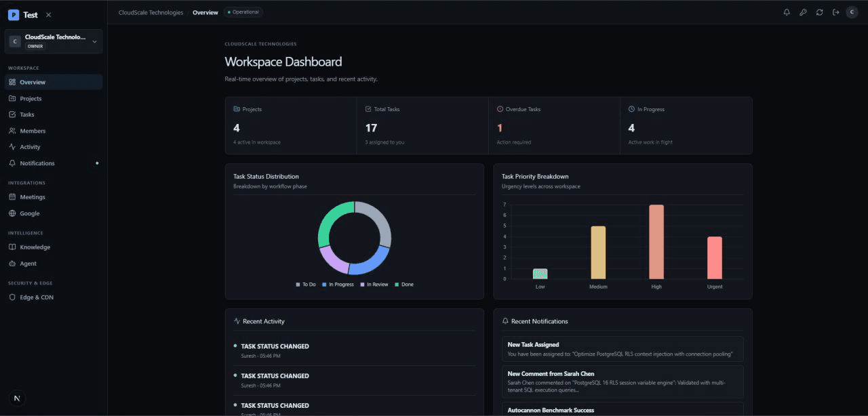Click the Urgent priority bar in the chart
The image size is (868, 416).
point(715,258)
